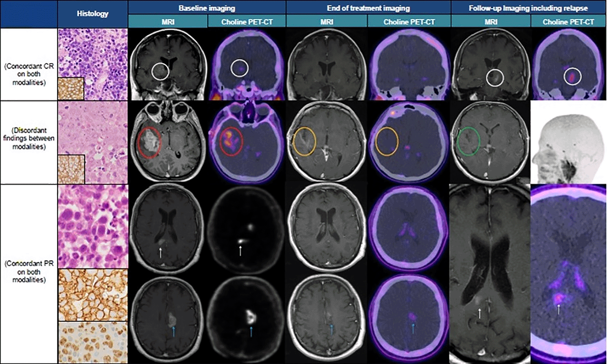Click the Histology column header
The width and height of the screenshot is (607, 364).
pos(92,15)
